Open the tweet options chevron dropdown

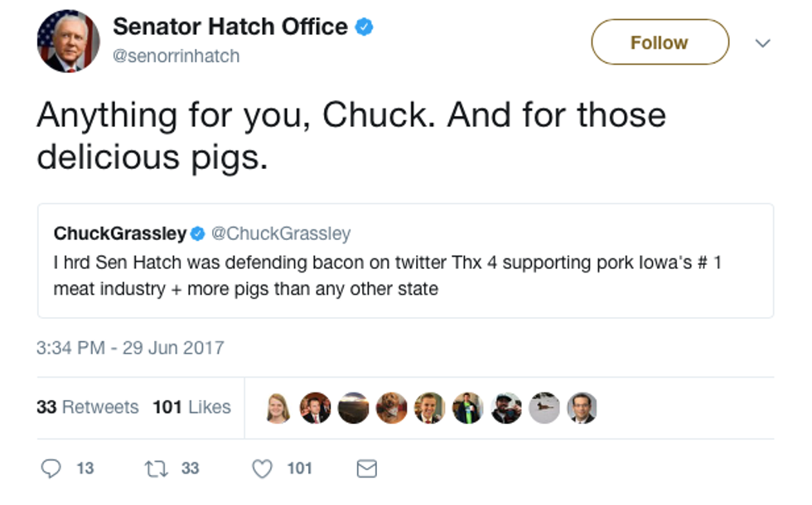tap(762, 43)
